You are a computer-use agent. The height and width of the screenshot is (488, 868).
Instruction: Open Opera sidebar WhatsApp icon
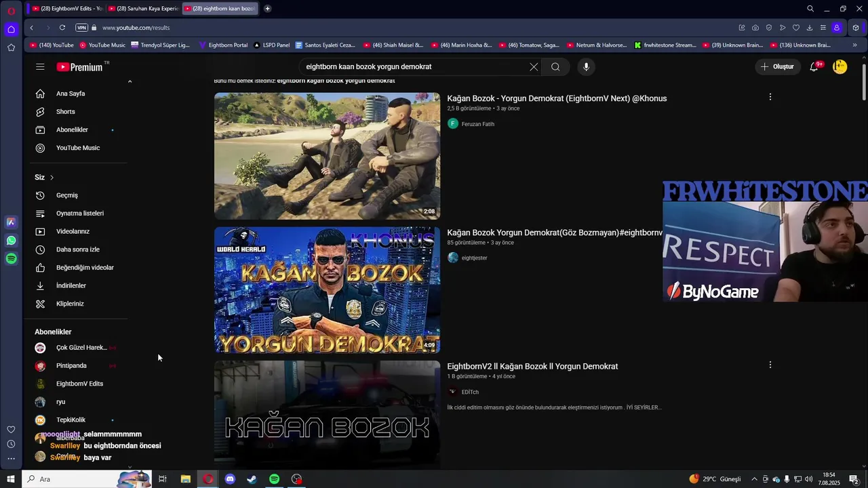coord(11,241)
